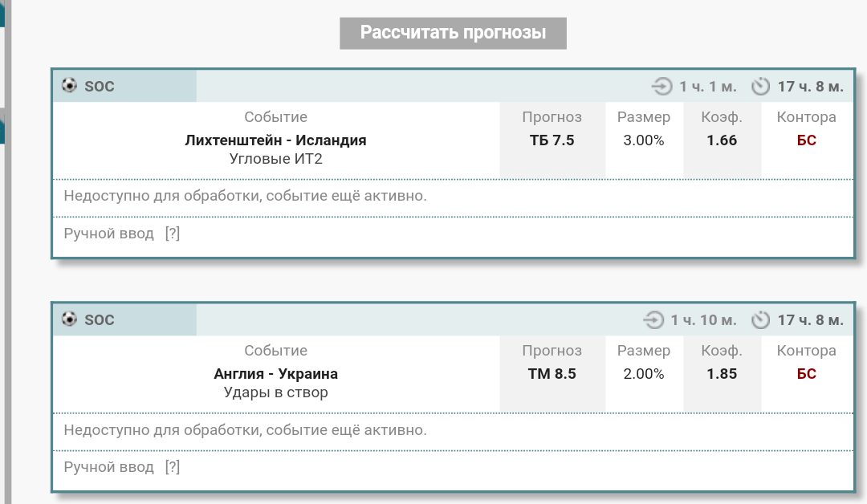The width and height of the screenshot is (867, 504).
Task: Click the ТБ 7.5 forecast value
Action: click(552, 140)
